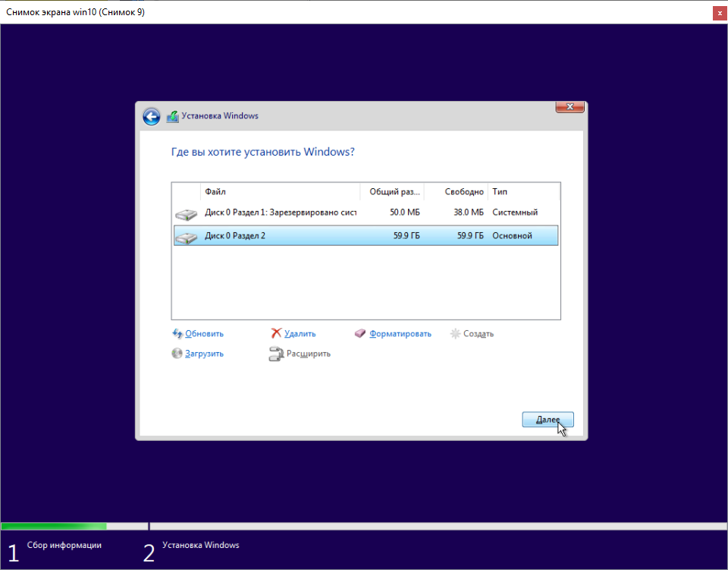Close the Снимок экрана win10 window
This screenshot has width=728, height=570.
pos(720,14)
